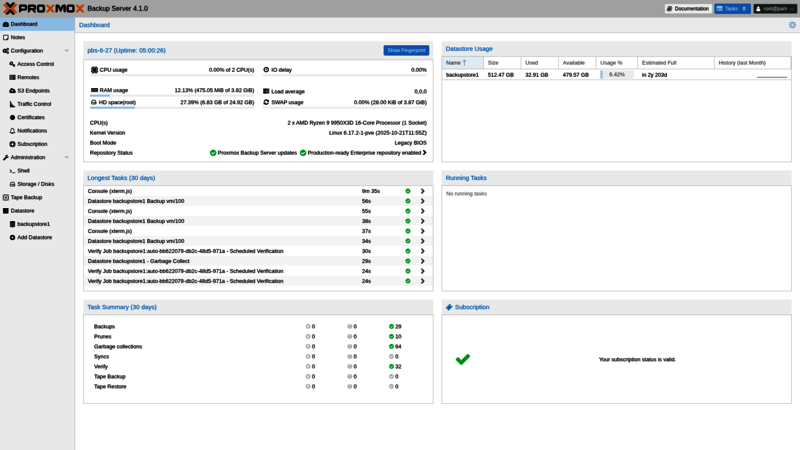Click the Remotes icon in sidebar
Viewport: 800px width, 450px height.
(12, 78)
